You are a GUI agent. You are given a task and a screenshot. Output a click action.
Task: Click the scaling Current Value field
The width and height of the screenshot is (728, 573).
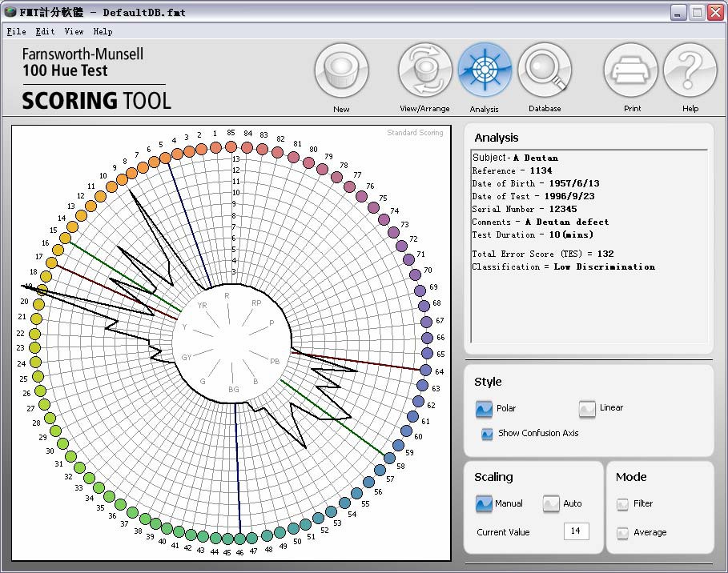[x=576, y=531]
